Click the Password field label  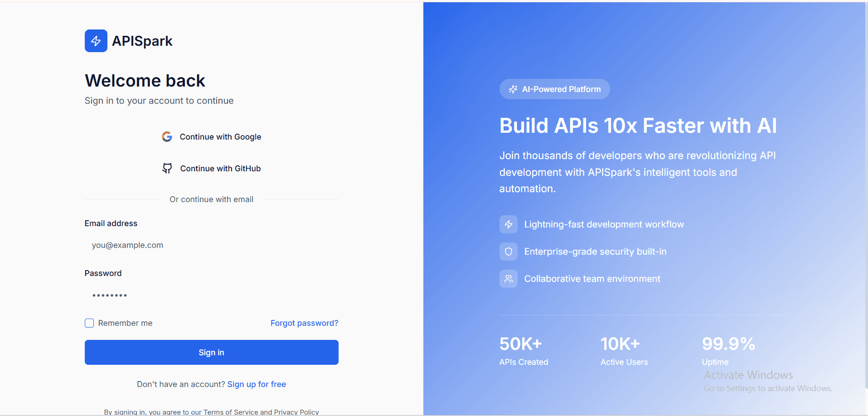point(103,273)
